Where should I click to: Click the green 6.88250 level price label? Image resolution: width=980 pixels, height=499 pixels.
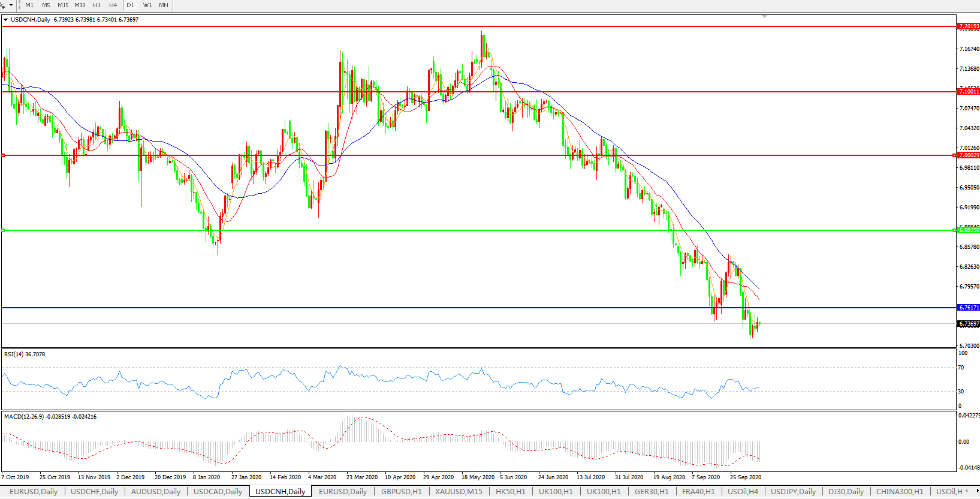[969, 230]
